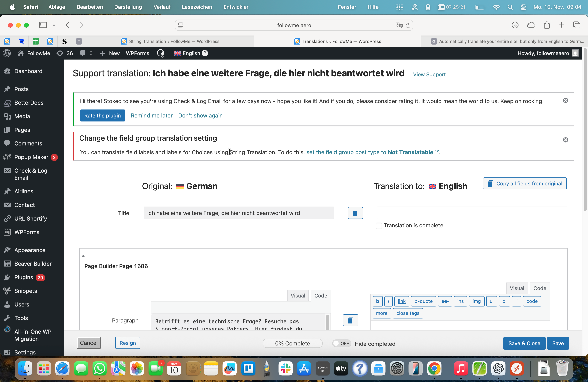Screen dimensions: 588x382
Task: Expand Safari sidebar options chevron
Action: pos(54,25)
